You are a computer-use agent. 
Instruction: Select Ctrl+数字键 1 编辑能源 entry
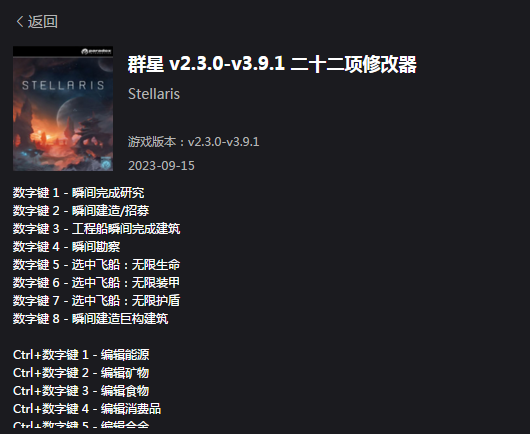point(81,355)
